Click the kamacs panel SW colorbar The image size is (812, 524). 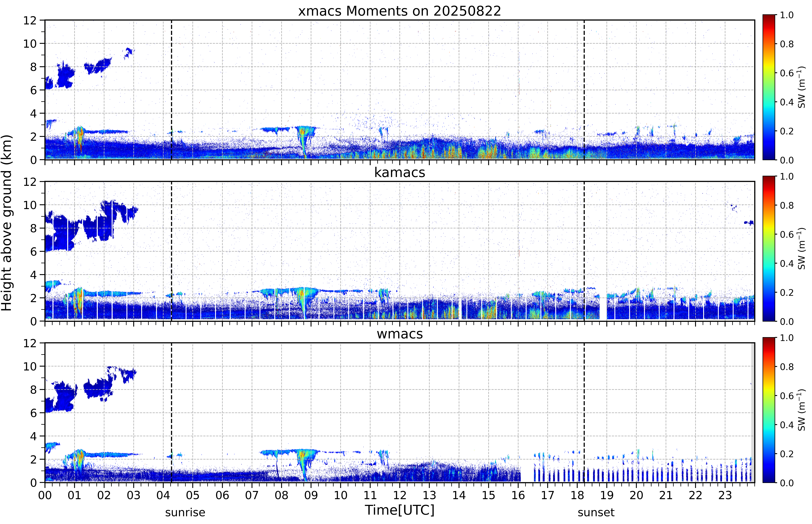[x=769, y=249]
